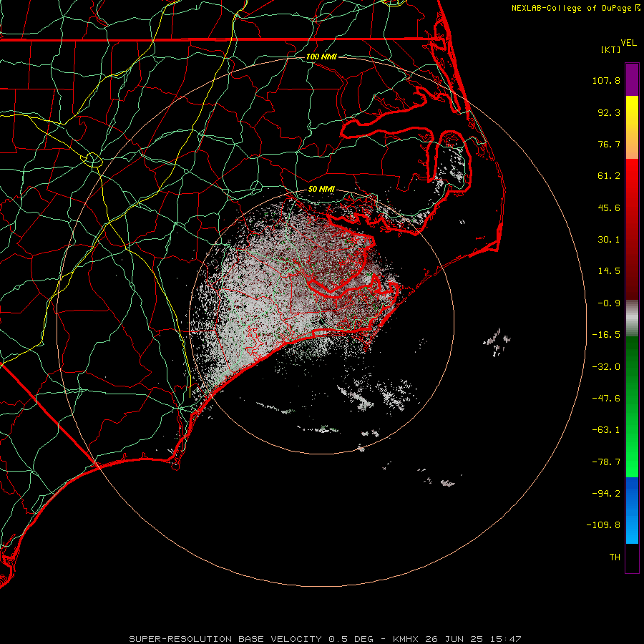Click the Super-Resolution Base Velocity caption
Image resolution: width=644 pixels, height=644 pixels.
(325, 639)
